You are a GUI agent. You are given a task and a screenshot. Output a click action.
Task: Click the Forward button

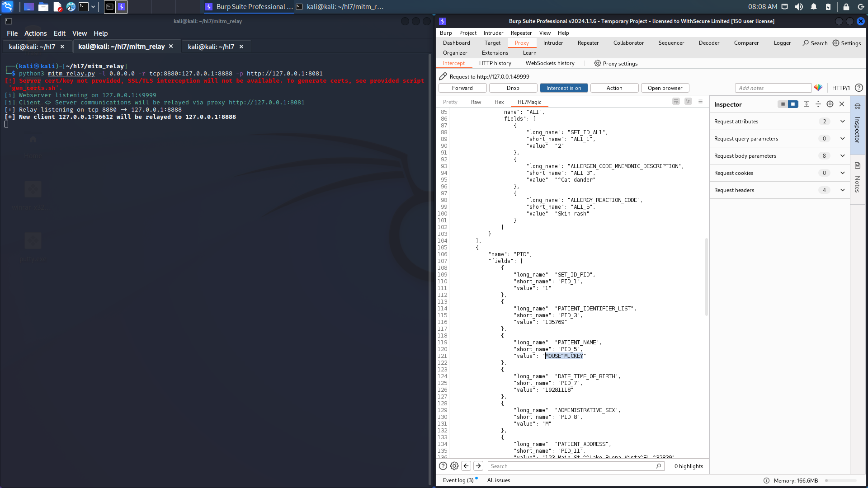click(462, 88)
